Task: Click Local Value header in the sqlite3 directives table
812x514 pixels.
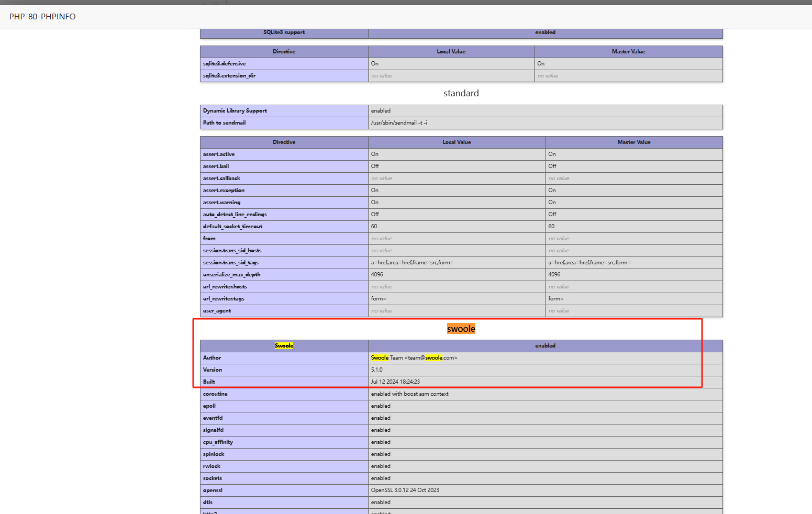Action: [451, 52]
